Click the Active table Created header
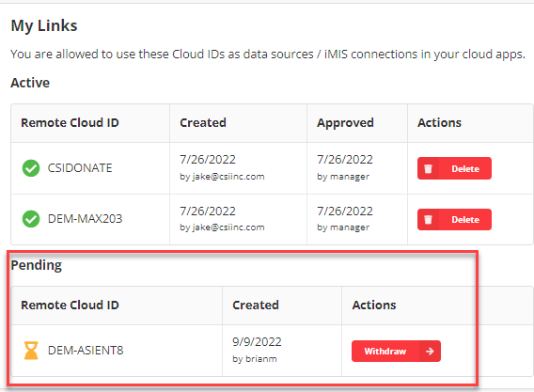The width and height of the screenshot is (534, 392). coord(203,122)
